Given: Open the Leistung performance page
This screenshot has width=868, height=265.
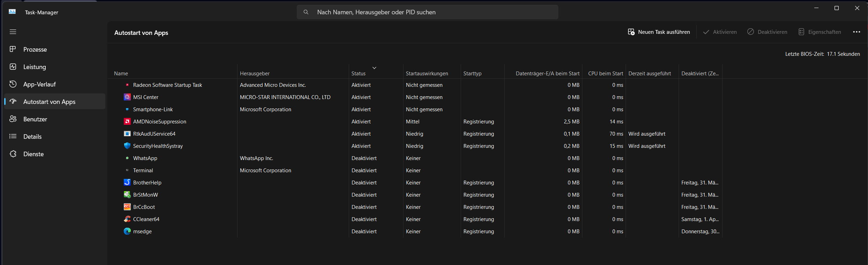Looking at the screenshot, I should (35, 67).
